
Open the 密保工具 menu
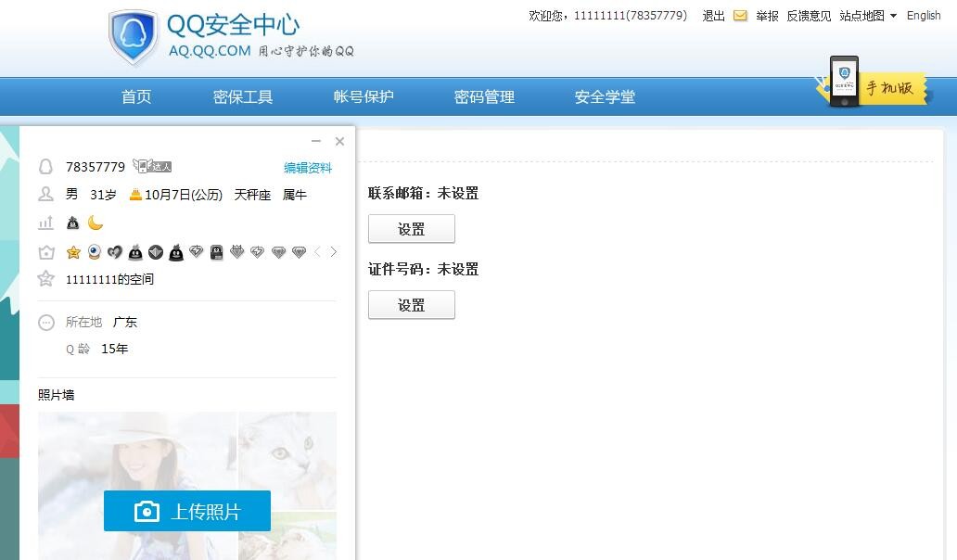(x=242, y=96)
